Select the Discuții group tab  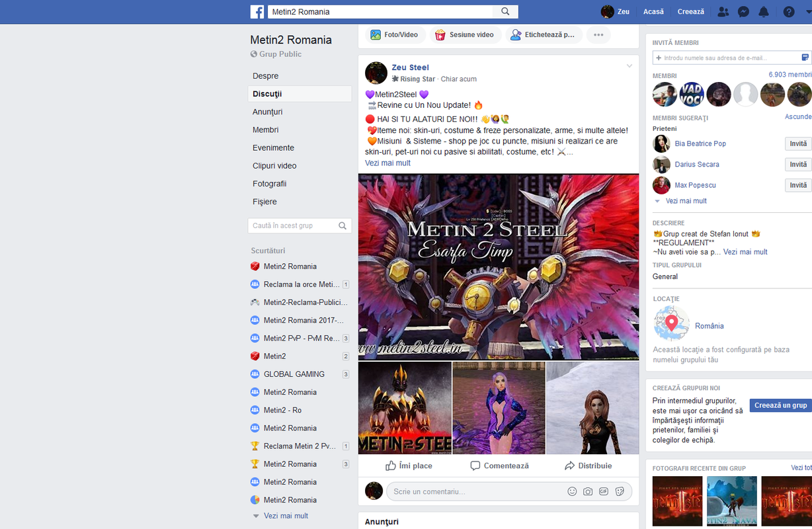point(300,94)
